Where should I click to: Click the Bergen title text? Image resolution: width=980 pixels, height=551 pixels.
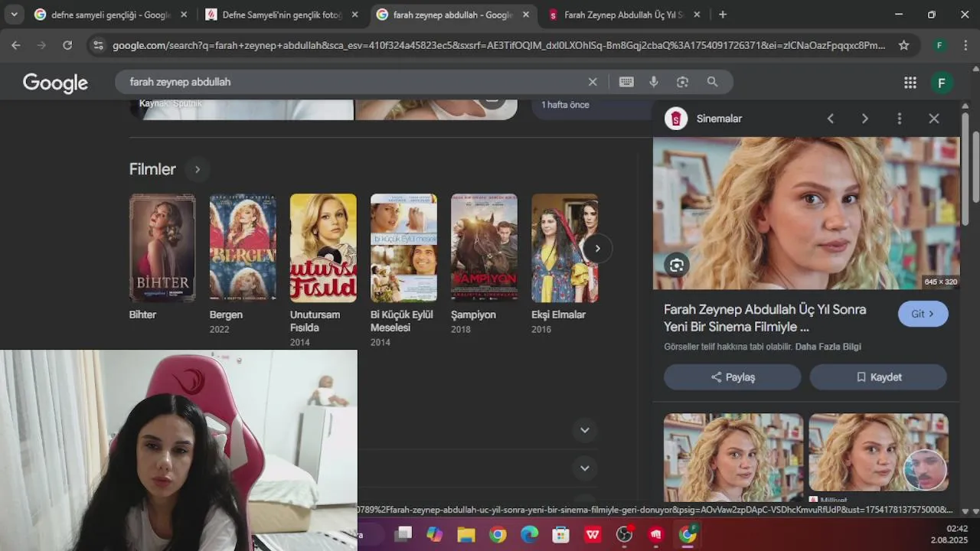coord(226,315)
